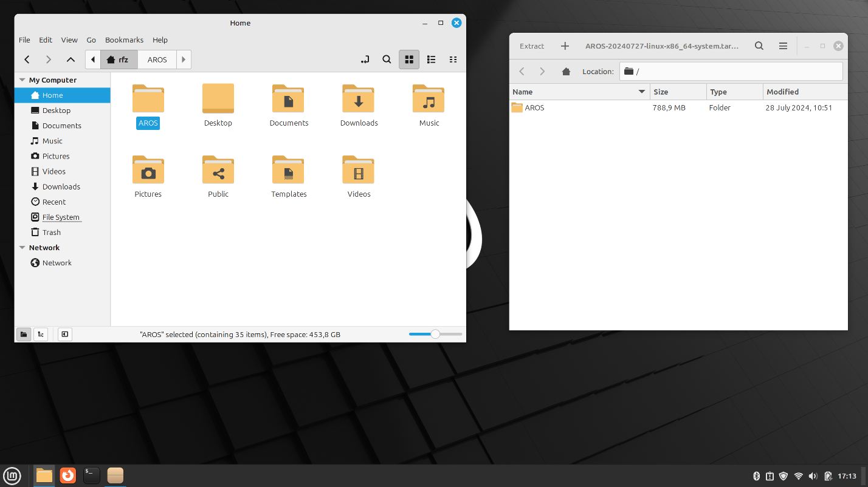Image resolution: width=868 pixels, height=487 pixels.
Task: Open Pictures in the sidebar
Action: [63, 156]
